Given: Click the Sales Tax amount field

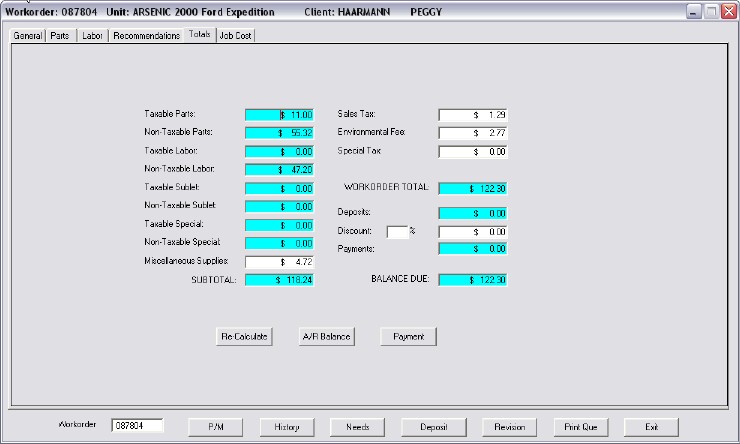Looking at the screenshot, I should [474, 115].
